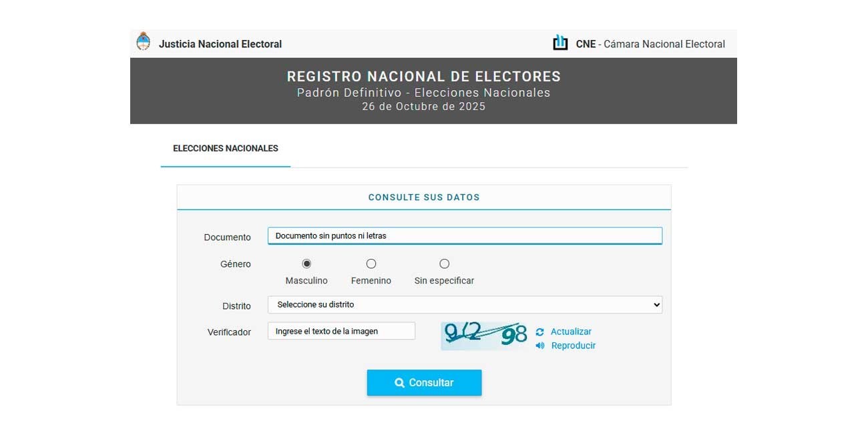This screenshot has height=437, width=868.
Task: Click the Argentina coat of arms emblem
Action: pyautogui.click(x=142, y=41)
